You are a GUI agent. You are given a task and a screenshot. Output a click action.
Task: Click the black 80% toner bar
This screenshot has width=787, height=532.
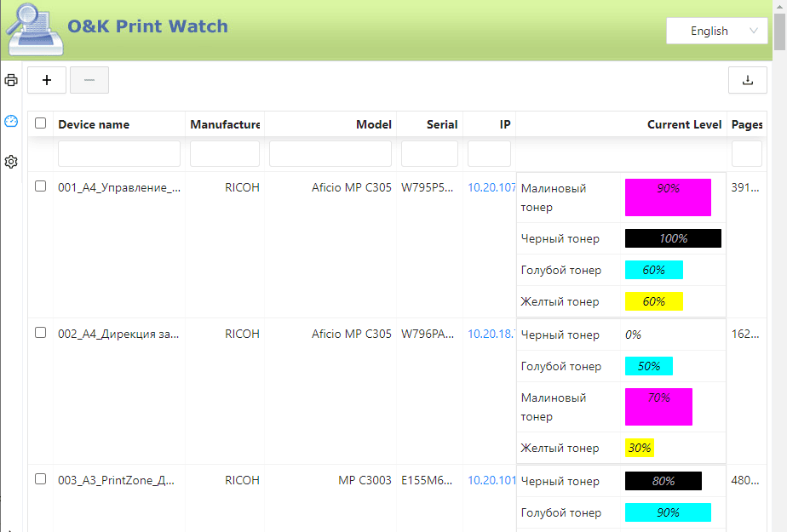pyautogui.click(x=663, y=481)
